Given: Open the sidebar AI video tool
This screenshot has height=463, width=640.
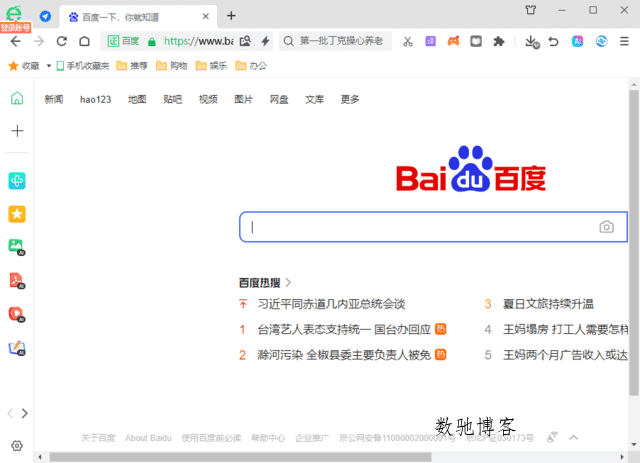Looking at the screenshot, I should (x=17, y=314).
